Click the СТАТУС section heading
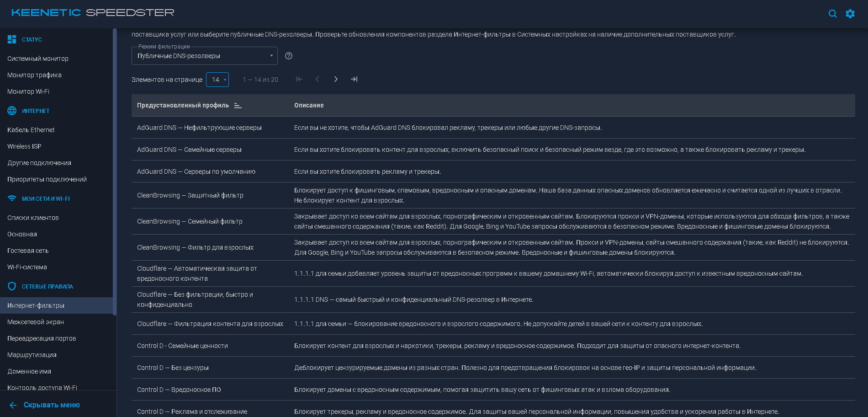Screen dimensions: 868x417 click(x=32, y=40)
